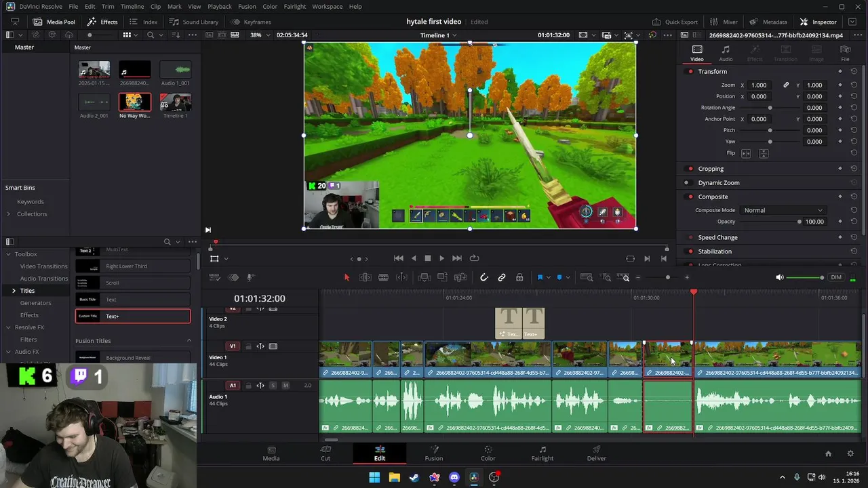The image size is (868, 488).
Task: Click the Flip horizontal icon
Action: click(746, 153)
